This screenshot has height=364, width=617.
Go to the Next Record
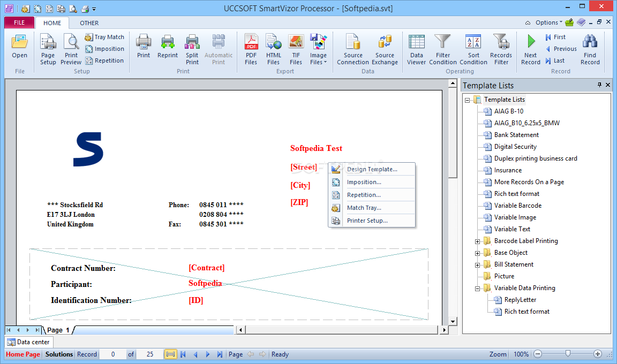click(x=530, y=50)
